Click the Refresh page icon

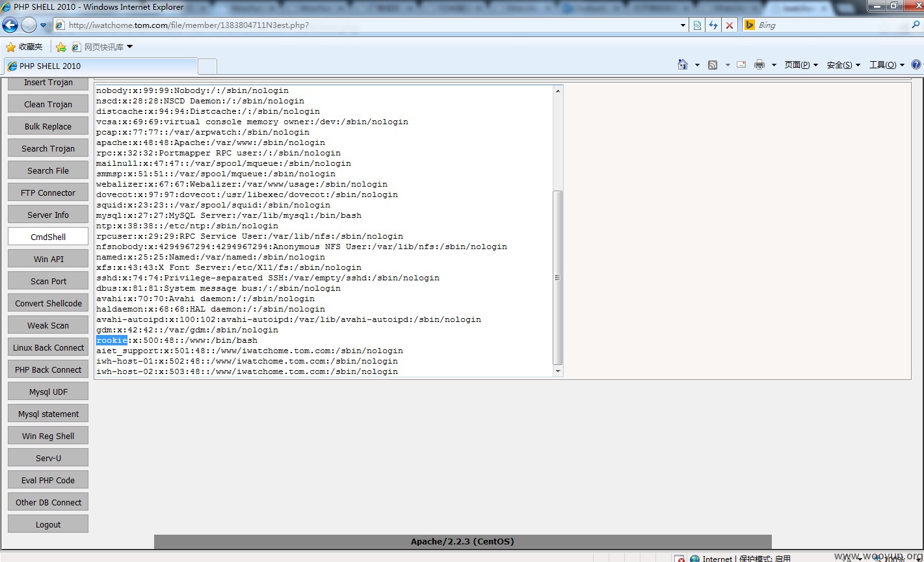(713, 25)
